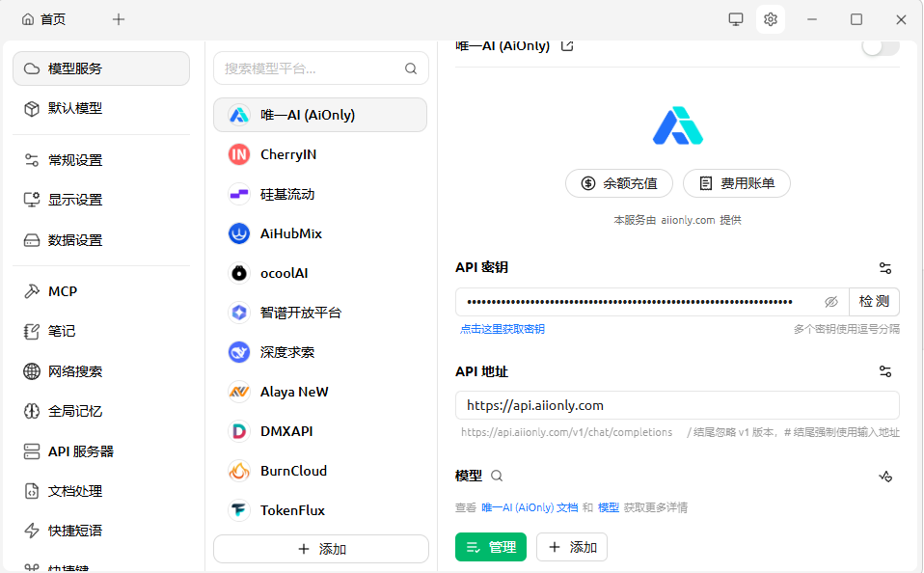Click 添加 model button next to 管理
Image resolution: width=924 pixels, height=573 pixels.
[x=572, y=547]
